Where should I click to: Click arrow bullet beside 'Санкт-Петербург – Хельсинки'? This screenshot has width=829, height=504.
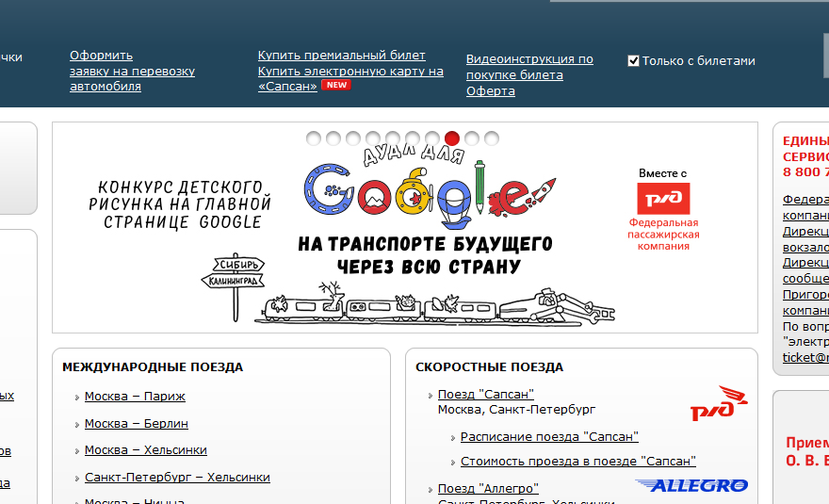click(76, 478)
